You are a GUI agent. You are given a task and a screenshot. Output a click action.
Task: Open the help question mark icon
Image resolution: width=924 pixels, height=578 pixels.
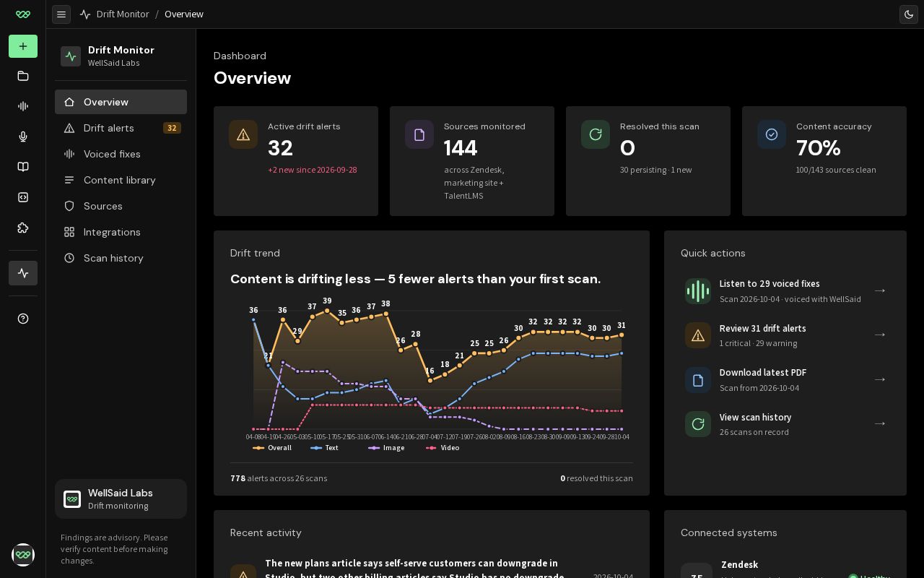click(x=23, y=319)
